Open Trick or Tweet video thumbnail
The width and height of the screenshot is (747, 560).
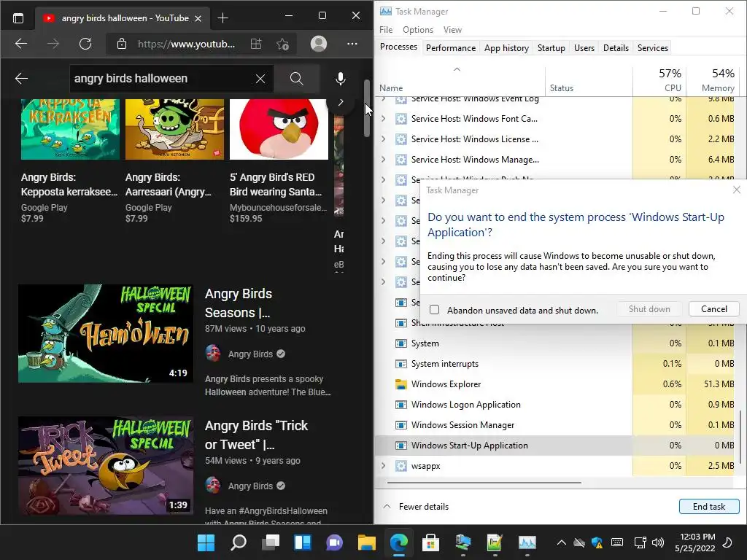106,465
